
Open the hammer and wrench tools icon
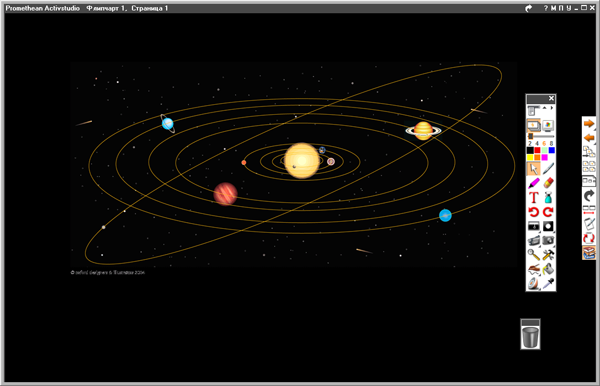click(548, 254)
